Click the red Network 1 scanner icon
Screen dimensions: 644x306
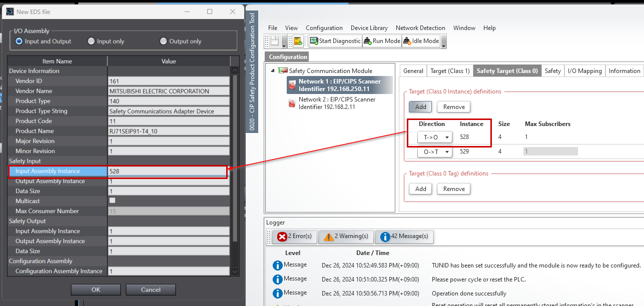click(292, 85)
